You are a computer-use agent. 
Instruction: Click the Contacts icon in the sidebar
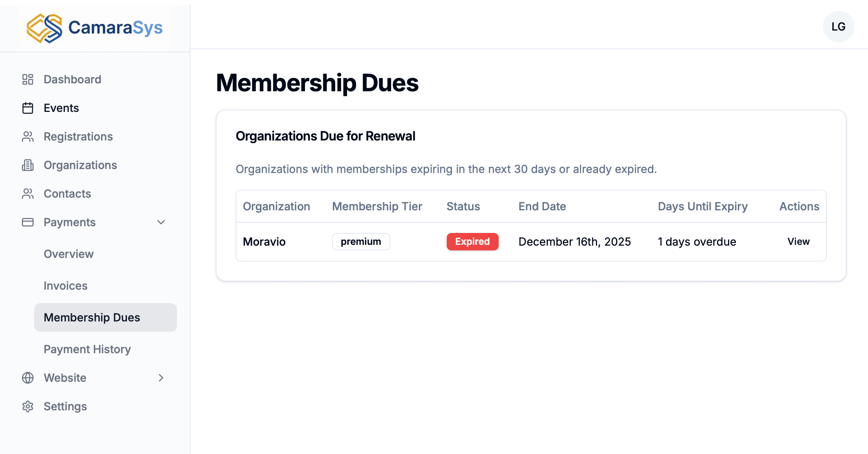tap(27, 194)
